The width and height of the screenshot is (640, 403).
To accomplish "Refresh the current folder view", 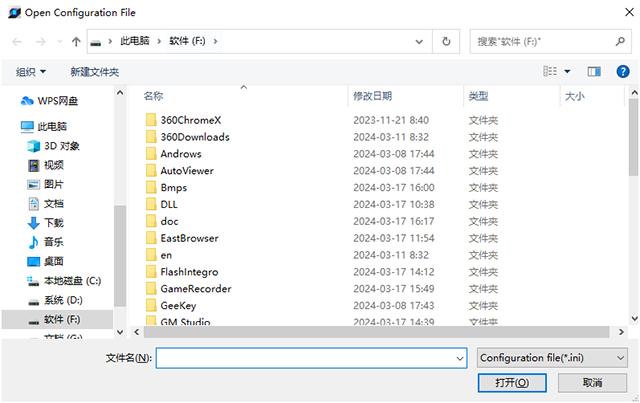I will point(446,42).
